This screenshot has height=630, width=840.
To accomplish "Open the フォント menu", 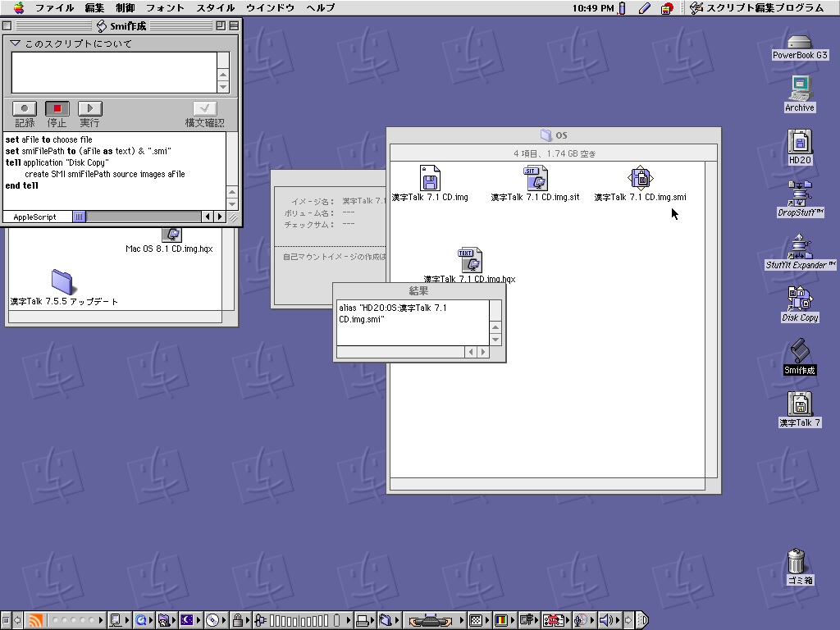I will tap(165, 7).
